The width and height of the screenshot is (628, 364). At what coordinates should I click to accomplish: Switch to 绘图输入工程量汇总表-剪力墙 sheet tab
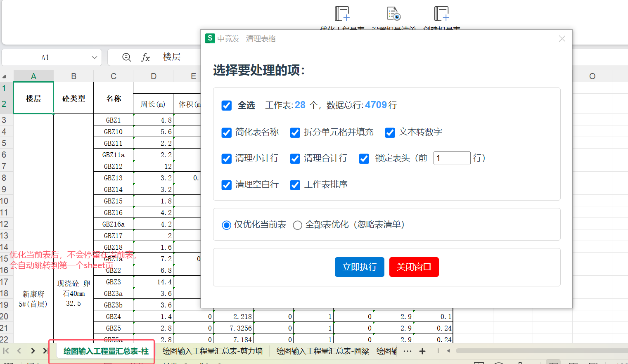pos(212,351)
